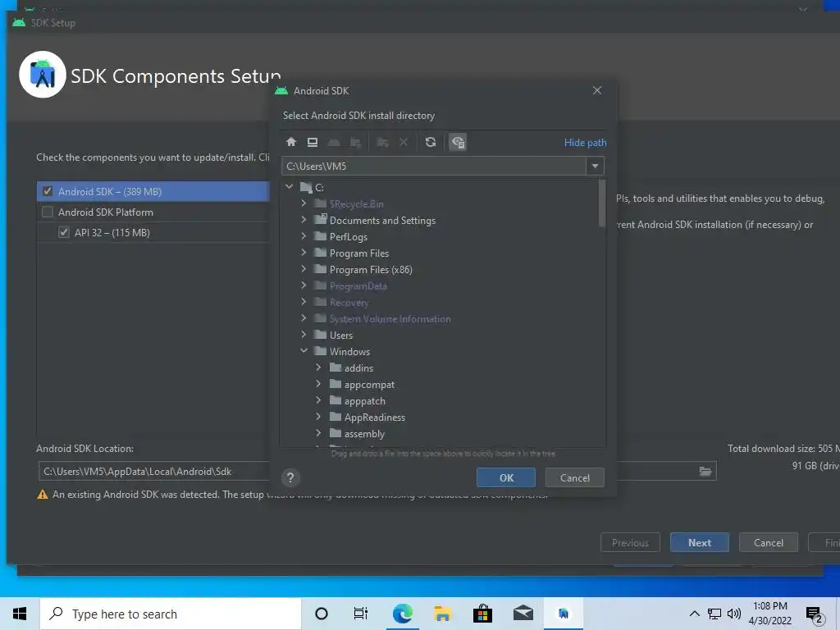Image resolution: width=840 pixels, height=630 pixels.
Task: Select the appcompat folder
Action: (369, 385)
